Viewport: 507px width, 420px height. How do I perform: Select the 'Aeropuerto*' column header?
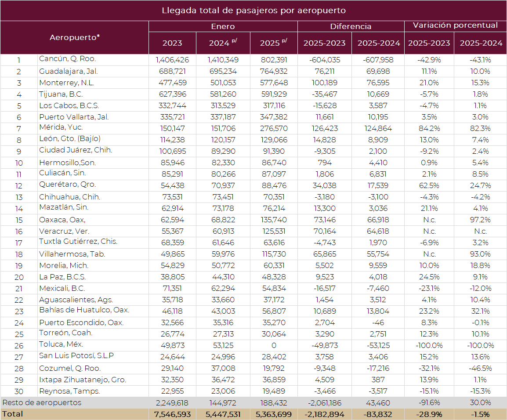[74, 37]
